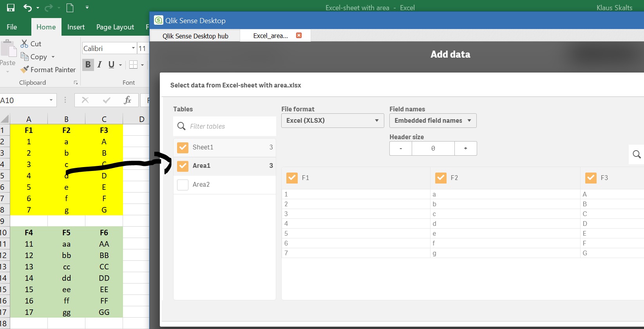This screenshot has height=329, width=644.
Task: Click the Header size value field
Action: click(433, 148)
